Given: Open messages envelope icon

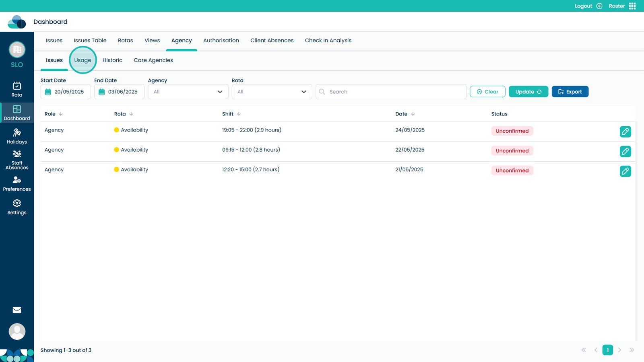Looking at the screenshot, I should [x=17, y=310].
